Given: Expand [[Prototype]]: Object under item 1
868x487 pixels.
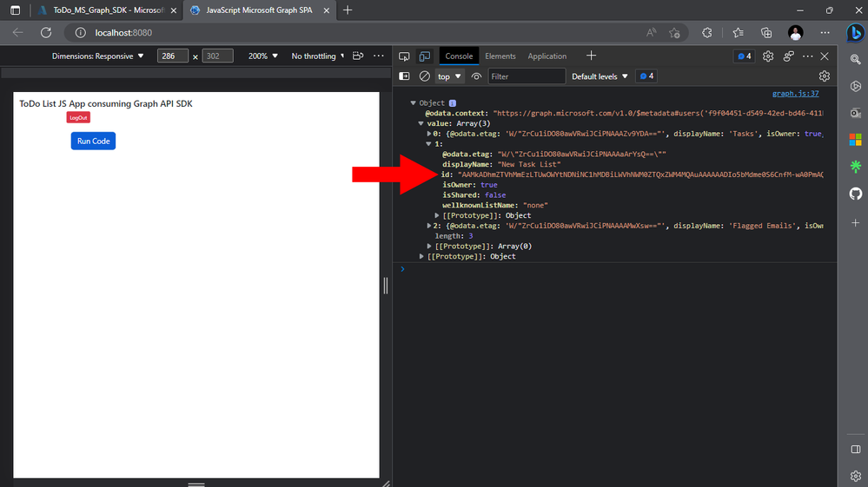Looking at the screenshot, I should tap(437, 215).
